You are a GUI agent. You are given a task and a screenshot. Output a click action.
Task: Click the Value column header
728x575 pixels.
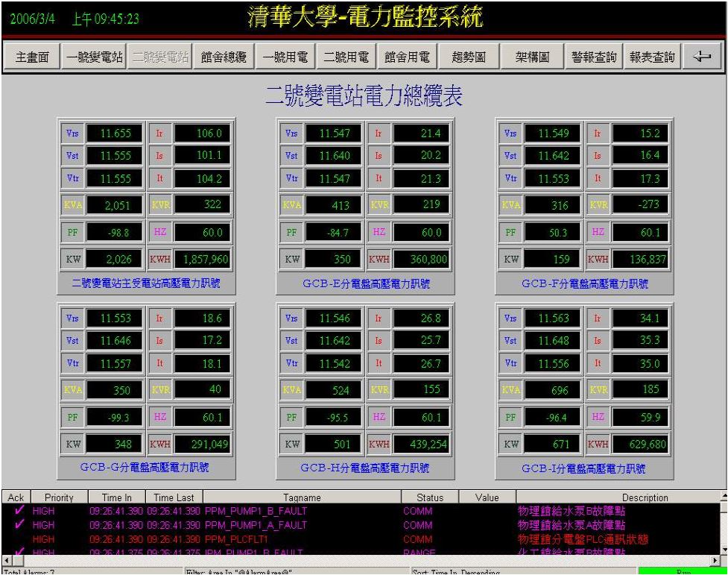coord(487,497)
